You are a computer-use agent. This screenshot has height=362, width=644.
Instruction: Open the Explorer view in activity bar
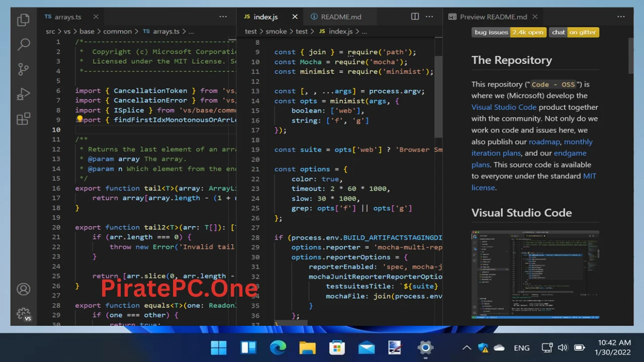[x=23, y=20]
